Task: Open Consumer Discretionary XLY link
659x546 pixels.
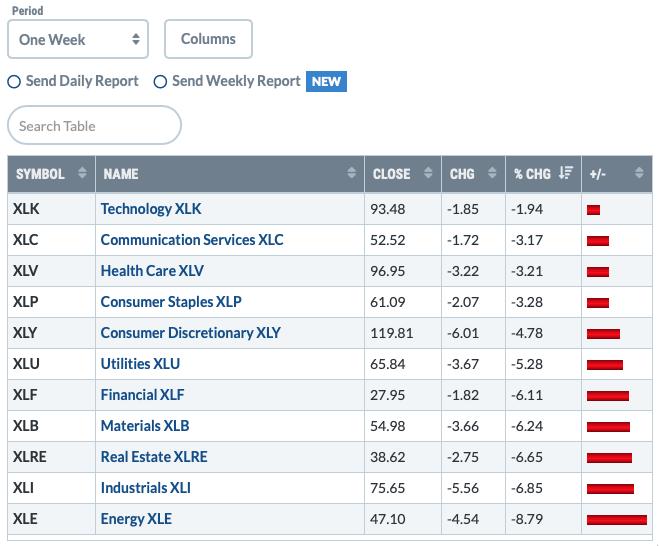Action: [x=190, y=333]
